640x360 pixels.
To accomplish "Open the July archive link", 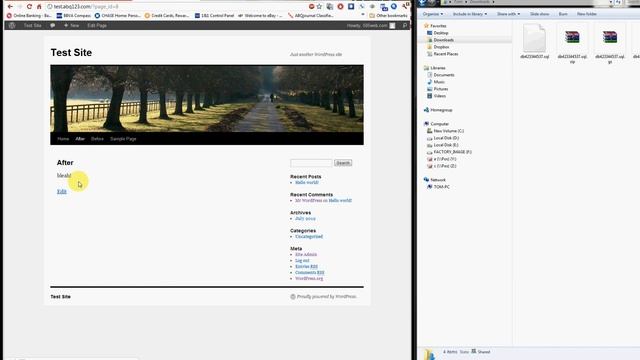I will (x=305, y=218).
